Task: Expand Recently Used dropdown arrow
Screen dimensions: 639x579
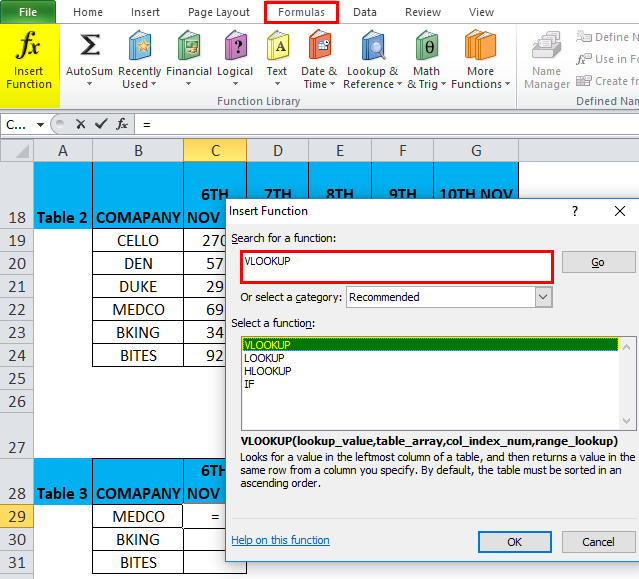Action: click(154, 84)
